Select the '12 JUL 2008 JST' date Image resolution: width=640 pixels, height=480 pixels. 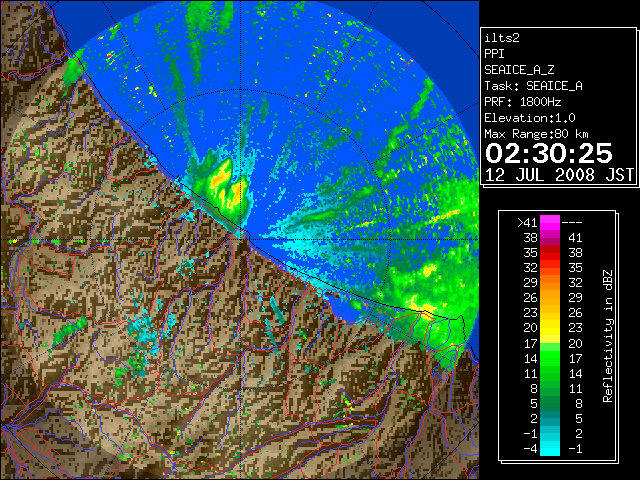click(x=559, y=175)
